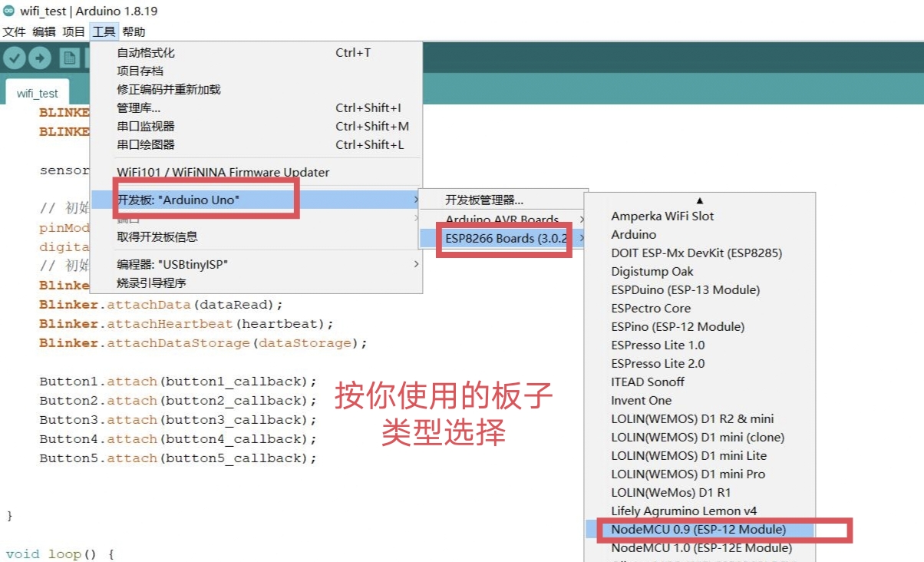This screenshot has width=924, height=562.
Task: Select ESPino (ESP-12 Module) board
Action: pyautogui.click(x=699, y=326)
